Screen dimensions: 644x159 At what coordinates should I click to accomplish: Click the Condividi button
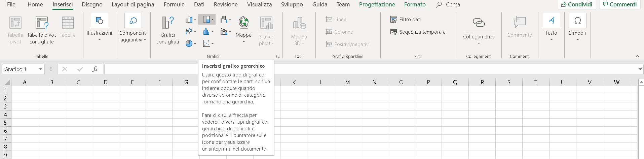[x=577, y=4]
